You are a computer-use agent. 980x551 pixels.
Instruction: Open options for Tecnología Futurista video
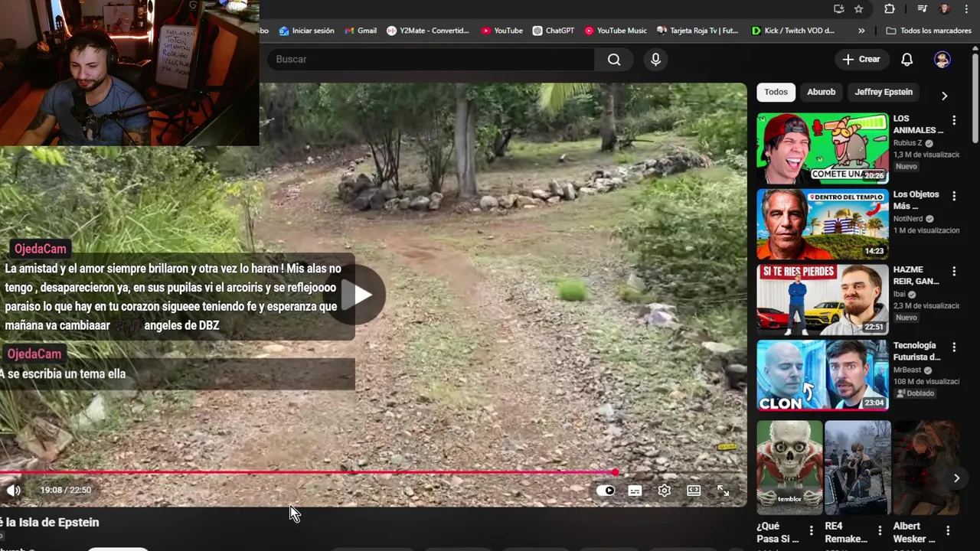click(x=954, y=347)
